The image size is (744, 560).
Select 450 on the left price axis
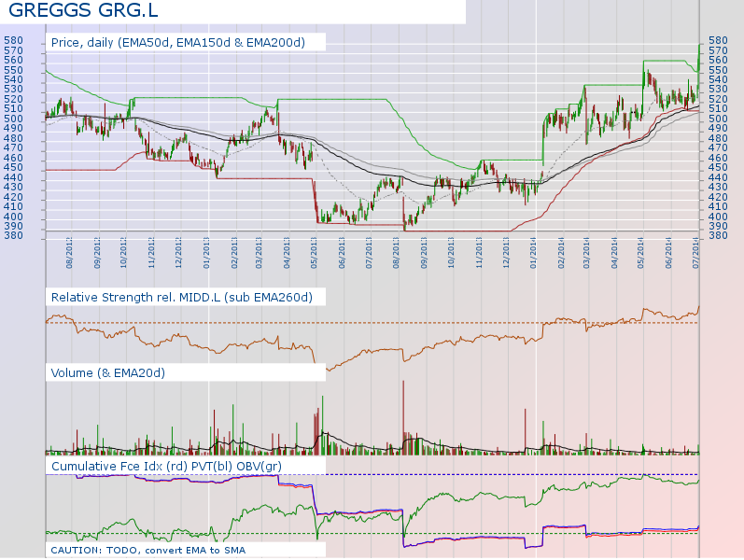tap(13, 167)
